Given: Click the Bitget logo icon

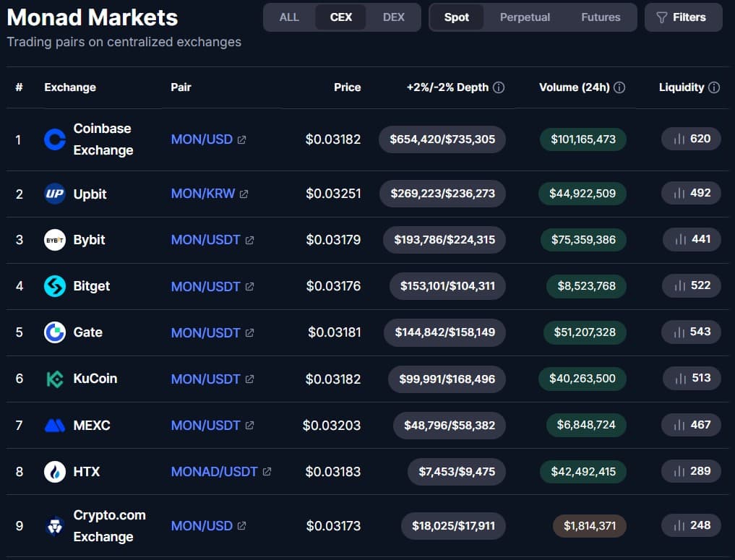Looking at the screenshot, I should (x=55, y=286).
